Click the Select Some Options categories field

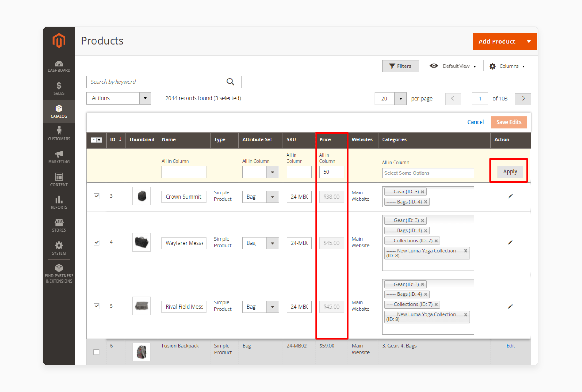tap(428, 173)
